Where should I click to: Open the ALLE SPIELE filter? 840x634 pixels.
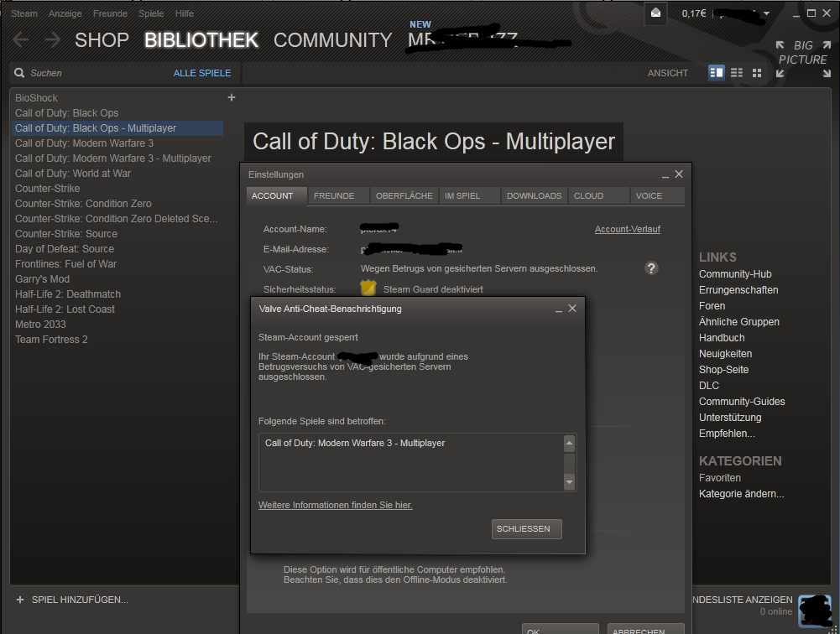pyautogui.click(x=202, y=73)
